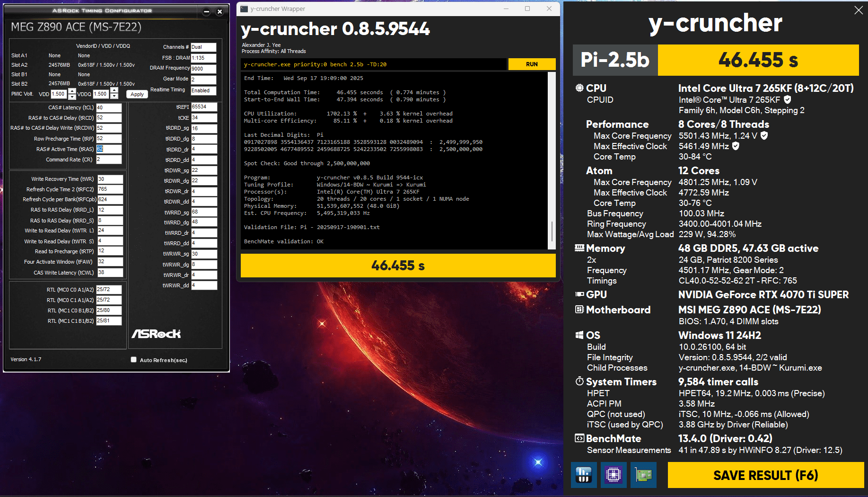The width and height of the screenshot is (868, 497).
Task: Click the SAVE RESULT (F6) button
Action: click(766, 475)
